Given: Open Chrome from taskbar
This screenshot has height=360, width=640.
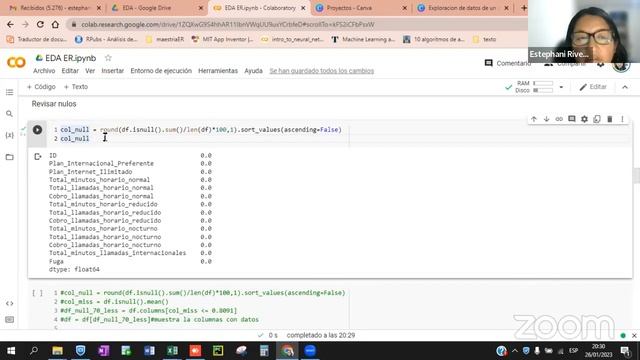Looking at the screenshot, I should 287,351.
